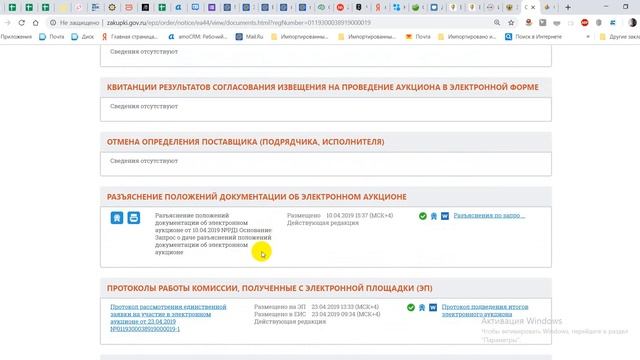The width and height of the screenshot is (640, 360).
Task: Click the Word file icon beside Разъяснения по запро...
Action: pos(444,216)
